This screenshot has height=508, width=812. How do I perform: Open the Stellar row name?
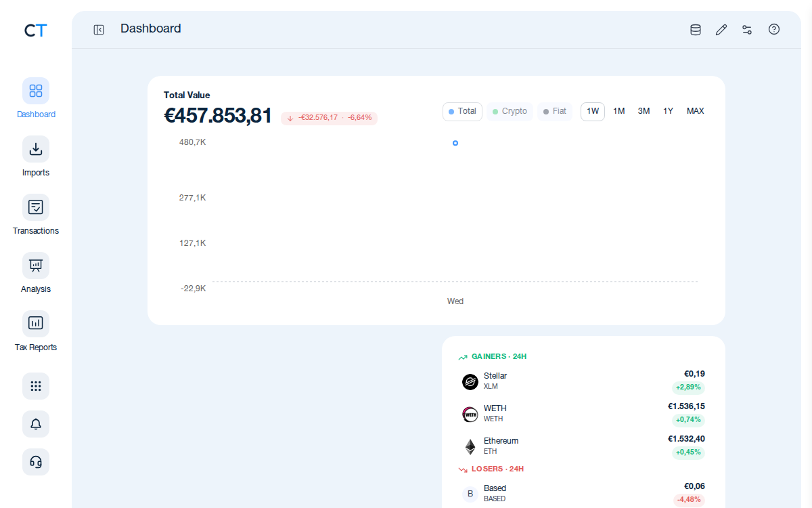(495, 376)
